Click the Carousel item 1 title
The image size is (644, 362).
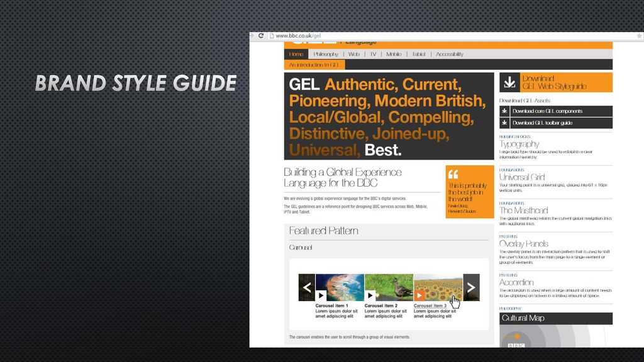[x=331, y=306]
